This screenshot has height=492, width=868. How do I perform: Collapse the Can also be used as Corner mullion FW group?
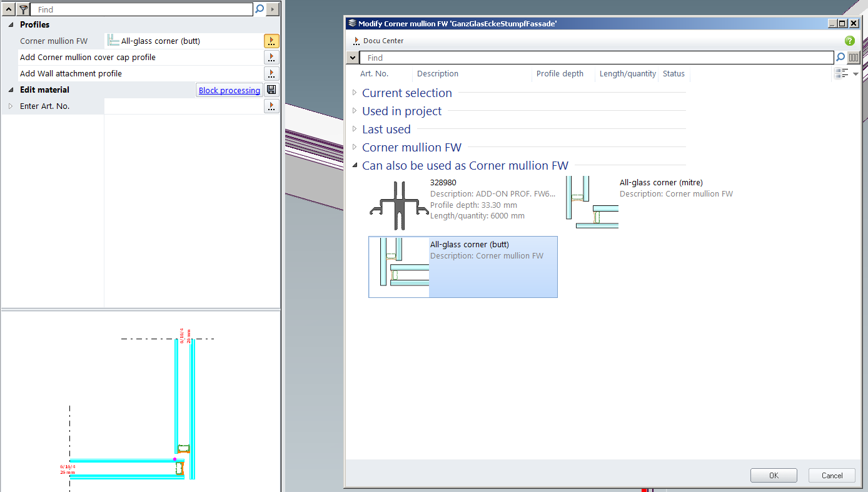[355, 166]
